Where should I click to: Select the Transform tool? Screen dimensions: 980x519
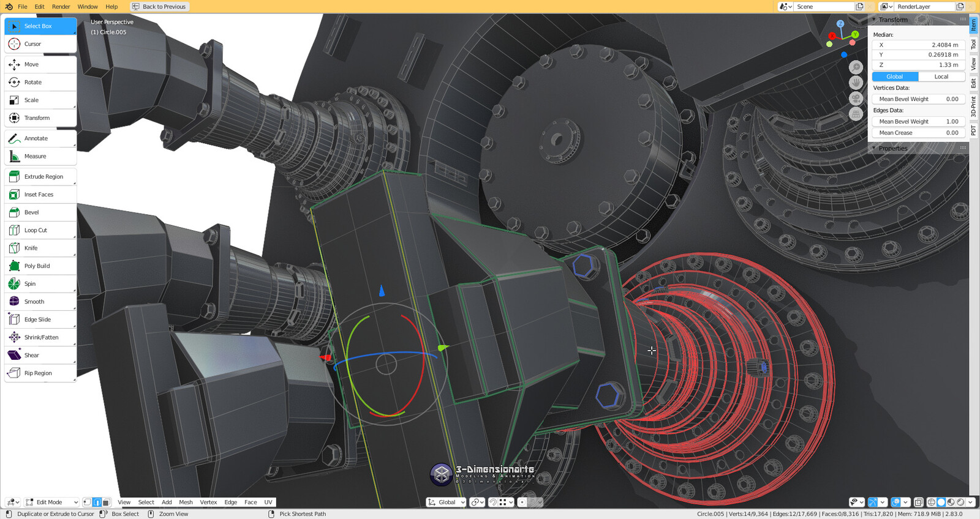(40, 118)
